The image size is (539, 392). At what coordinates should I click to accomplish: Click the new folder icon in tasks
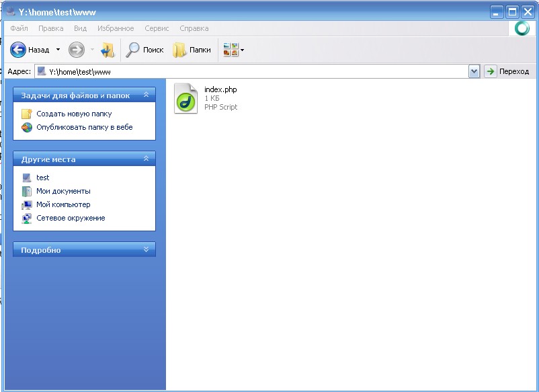(x=27, y=114)
